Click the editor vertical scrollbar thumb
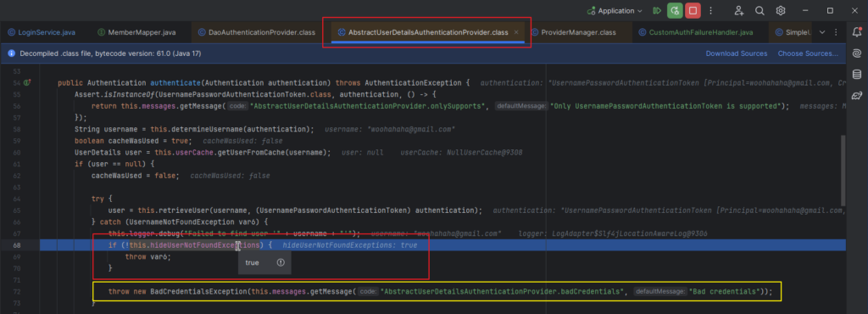This screenshot has height=314, width=868. (843, 170)
